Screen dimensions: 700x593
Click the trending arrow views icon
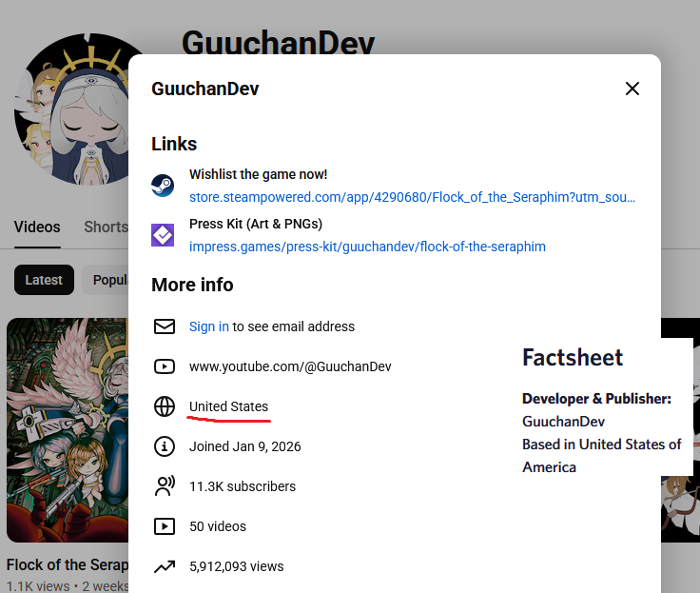click(x=165, y=566)
